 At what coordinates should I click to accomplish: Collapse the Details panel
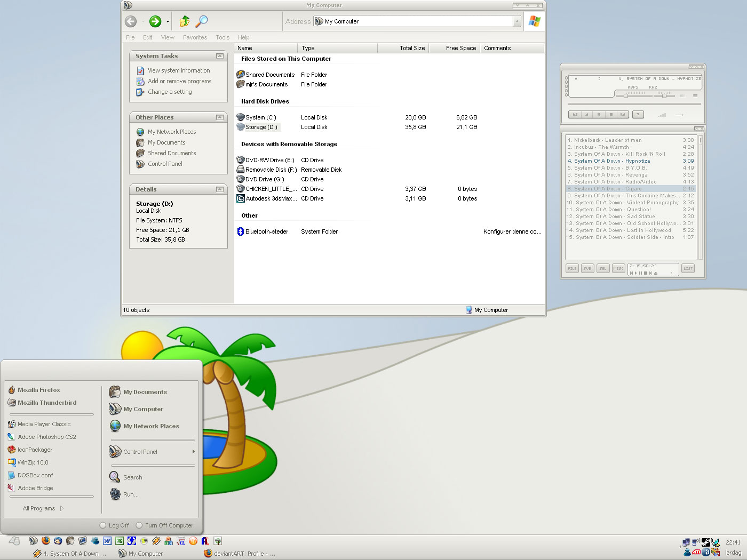coord(219,189)
